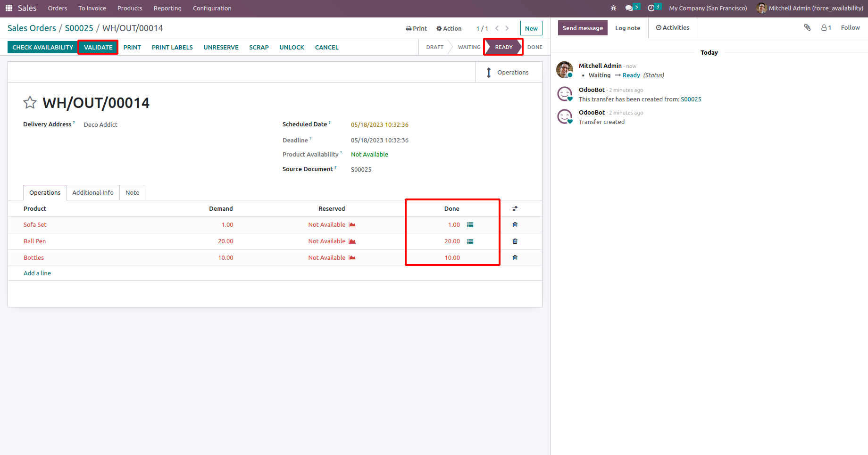This screenshot has height=455, width=868.
Task: Open the Reporting menu
Action: point(167,8)
